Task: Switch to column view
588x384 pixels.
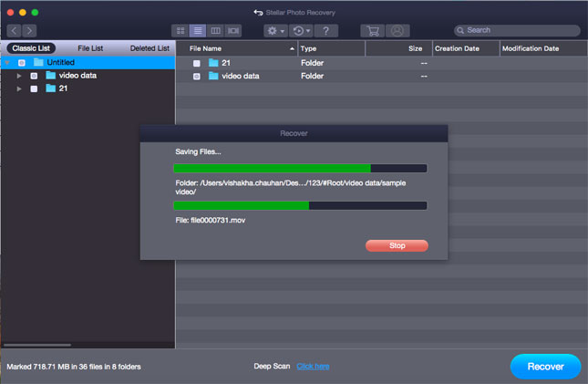Action: click(x=215, y=31)
